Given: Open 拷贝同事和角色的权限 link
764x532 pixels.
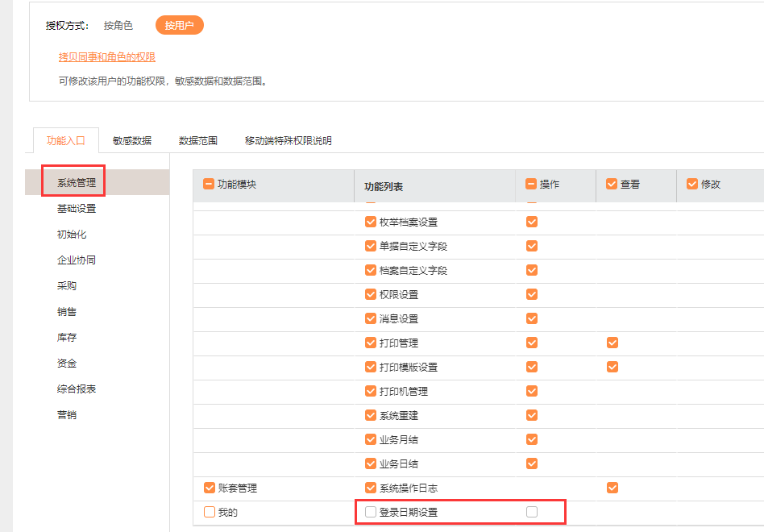Looking at the screenshot, I should 107,57.
